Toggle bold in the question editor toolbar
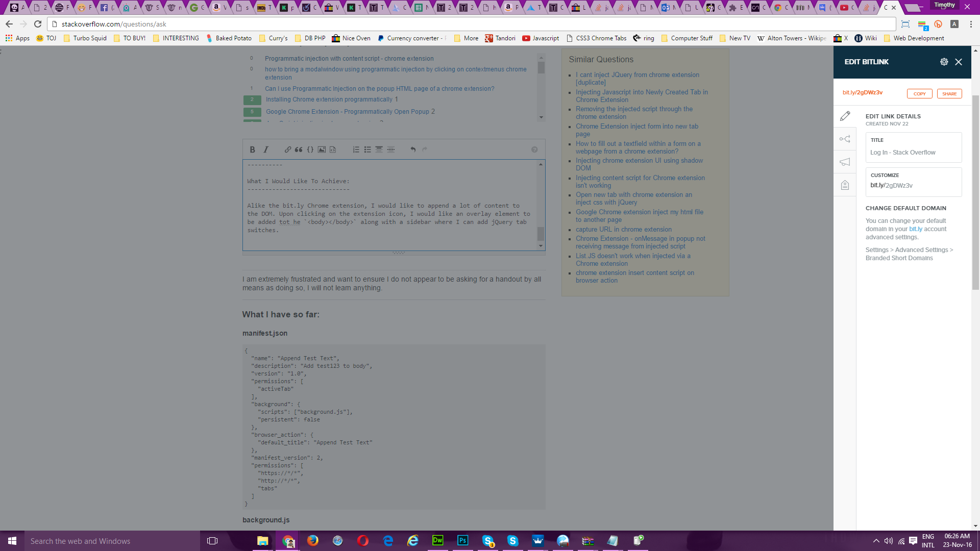Screen dimensions: 980x551 click(252, 149)
